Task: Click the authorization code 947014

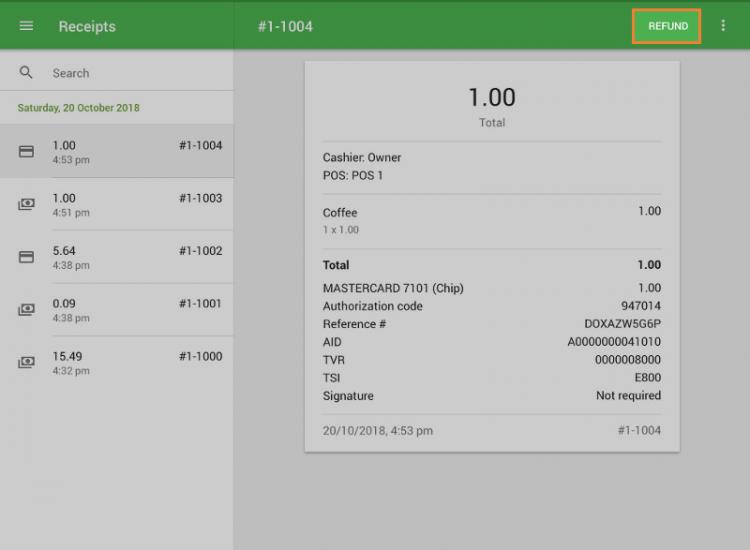Action: (x=641, y=306)
